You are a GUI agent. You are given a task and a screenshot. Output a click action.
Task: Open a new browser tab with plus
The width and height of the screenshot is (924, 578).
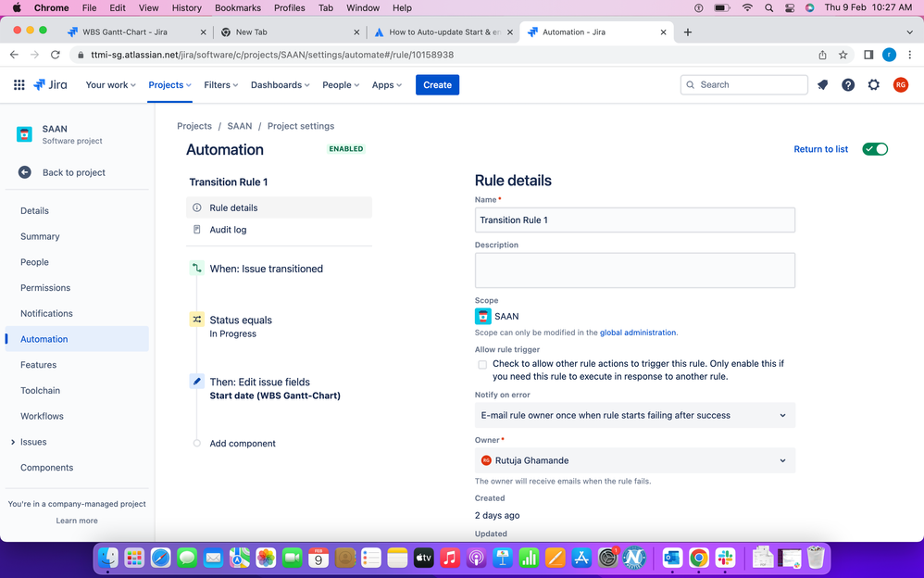(x=688, y=32)
